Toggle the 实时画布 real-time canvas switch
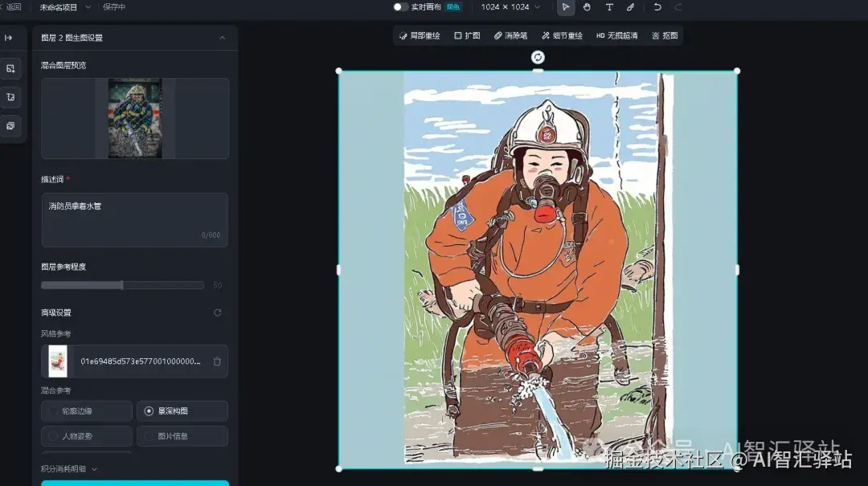The height and width of the screenshot is (486, 868). point(400,7)
